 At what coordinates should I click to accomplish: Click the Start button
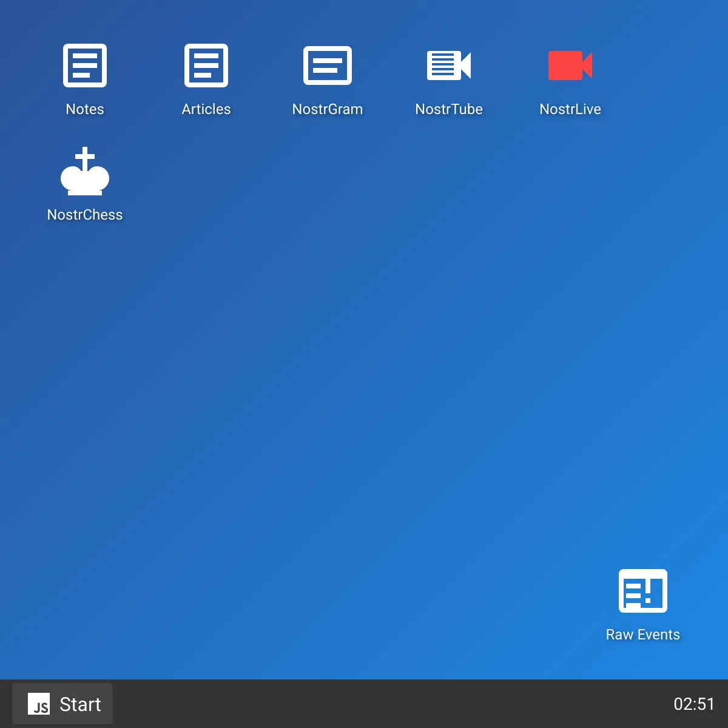point(62,704)
